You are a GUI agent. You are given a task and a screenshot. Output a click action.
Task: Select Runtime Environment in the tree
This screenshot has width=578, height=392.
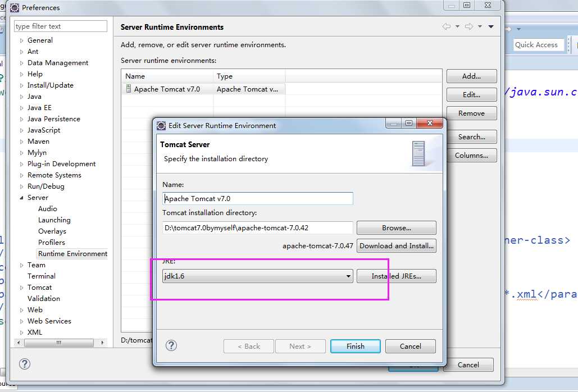[x=72, y=254]
